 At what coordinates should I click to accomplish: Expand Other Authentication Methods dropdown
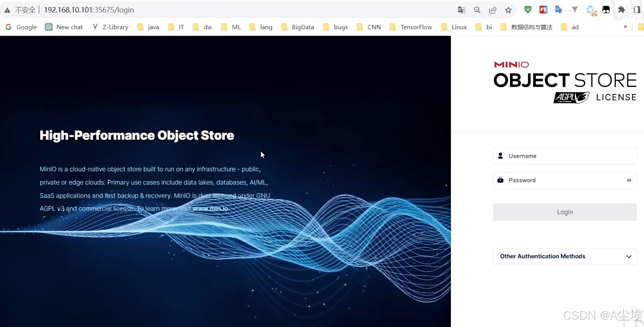pos(564,256)
